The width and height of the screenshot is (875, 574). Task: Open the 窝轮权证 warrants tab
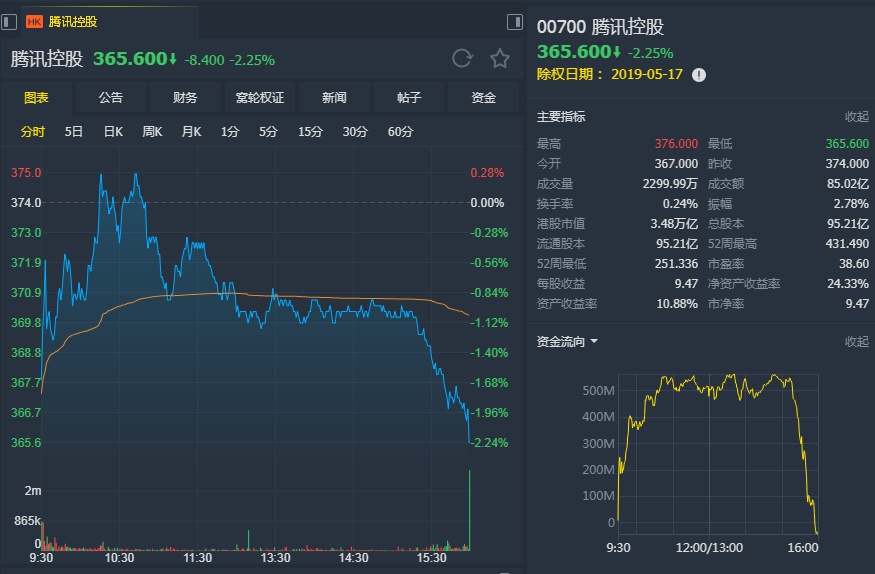click(x=259, y=98)
